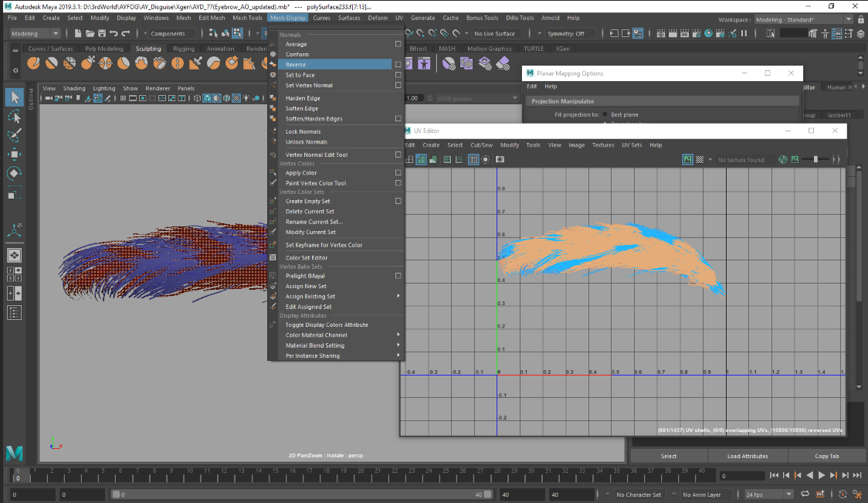
Task: Open the Modeling workspace mode dropdown
Action: (x=35, y=34)
